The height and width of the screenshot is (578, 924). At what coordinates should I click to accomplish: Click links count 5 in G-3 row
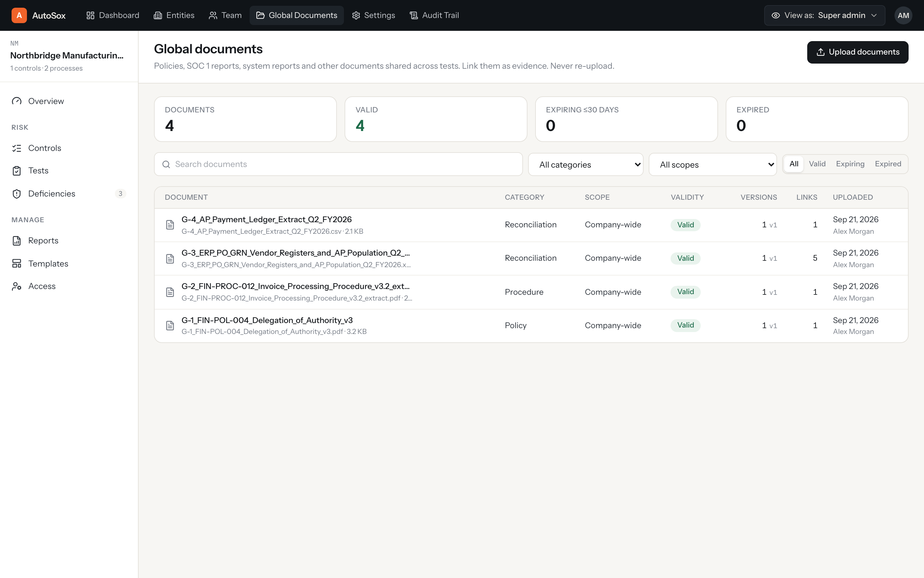(x=815, y=258)
